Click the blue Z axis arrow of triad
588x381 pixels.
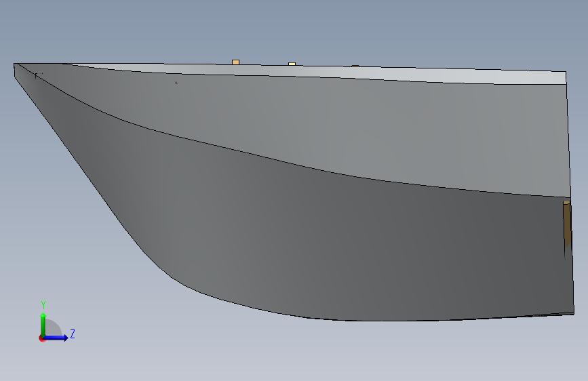(x=56, y=338)
